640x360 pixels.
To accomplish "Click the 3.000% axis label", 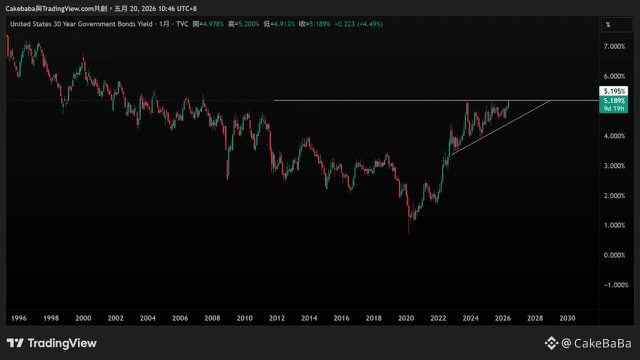I will point(614,166).
